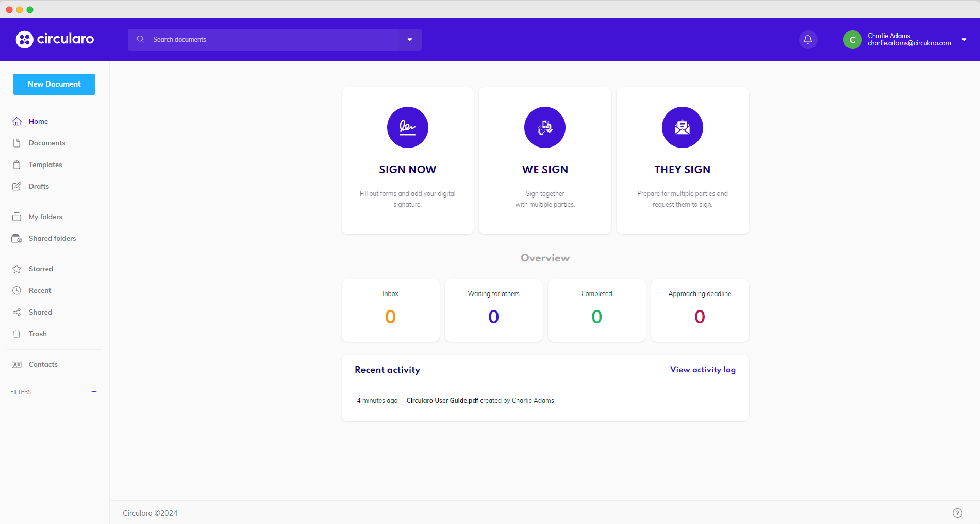This screenshot has height=524, width=980.
Task: Open the help question mark icon
Action: coord(957,513)
